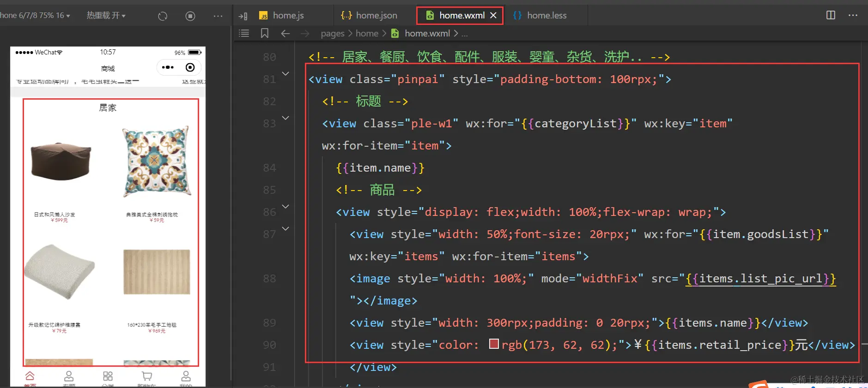
Task: Click the collapse panel arrow icon
Action: coord(243,16)
